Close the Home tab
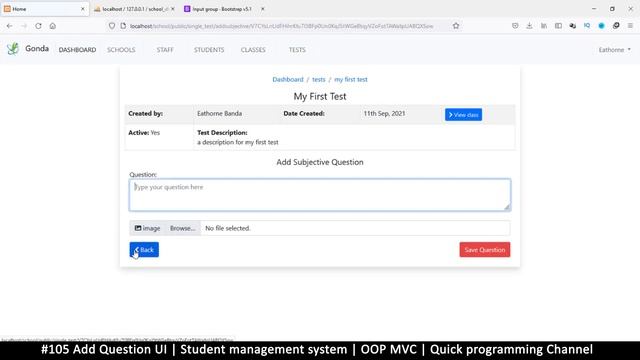 [82, 9]
